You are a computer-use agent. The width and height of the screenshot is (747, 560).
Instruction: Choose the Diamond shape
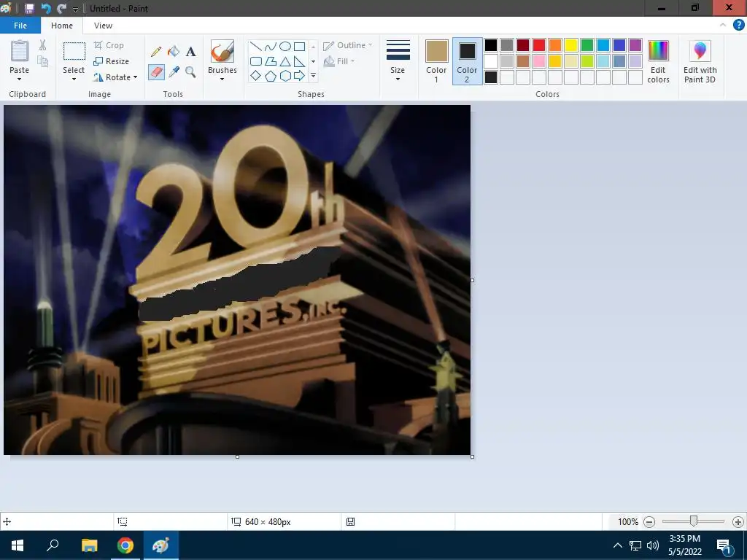pos(256,76)
